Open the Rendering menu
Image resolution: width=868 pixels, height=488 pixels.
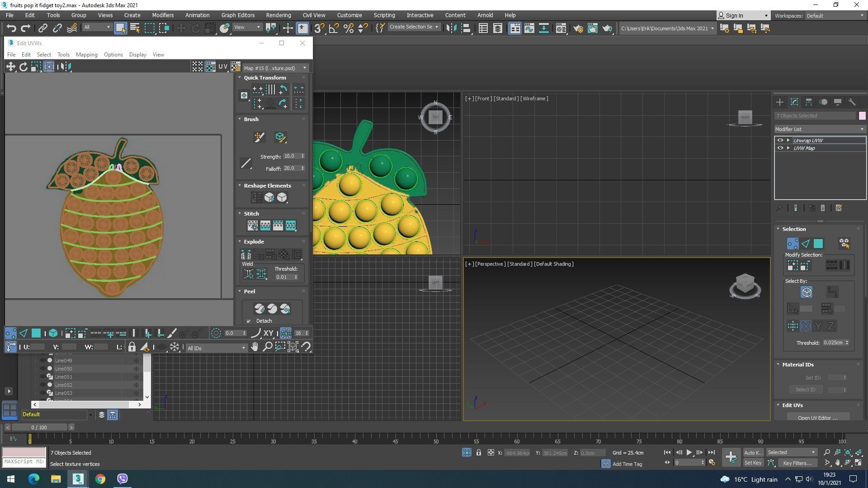[x=278, y=15]
